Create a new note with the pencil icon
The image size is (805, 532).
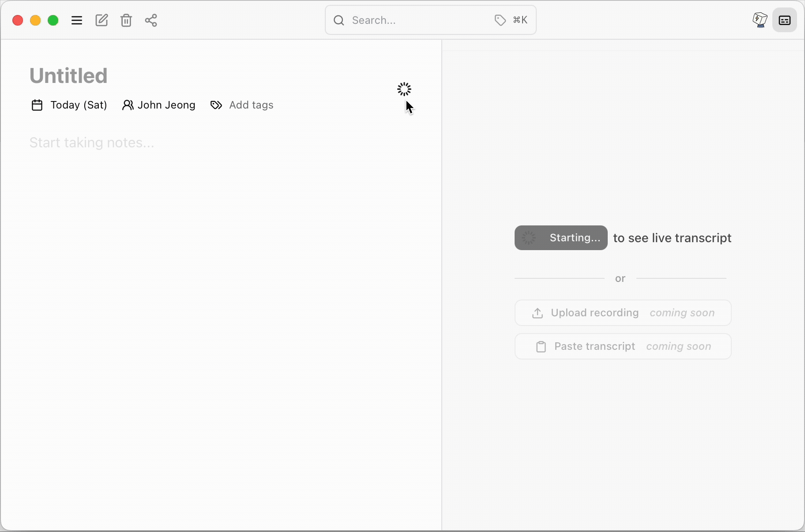tap(101, 20)
